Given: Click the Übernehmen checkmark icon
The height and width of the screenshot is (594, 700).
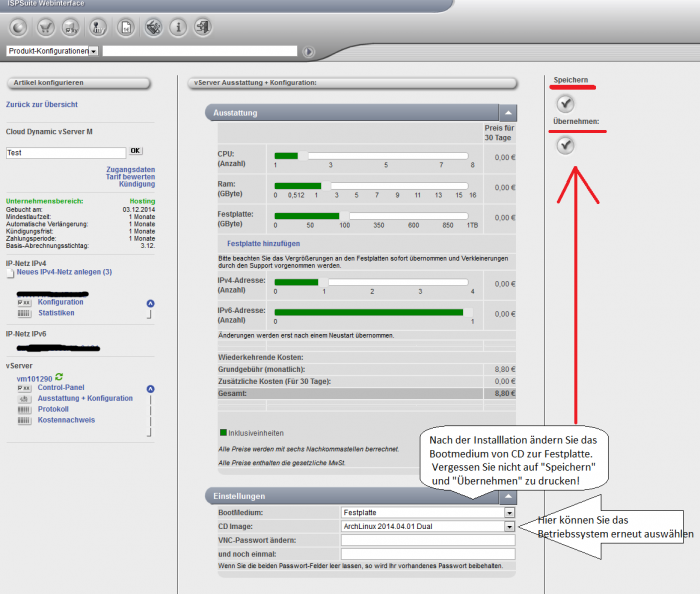Looking at the screenshot, I should (565, 146).
